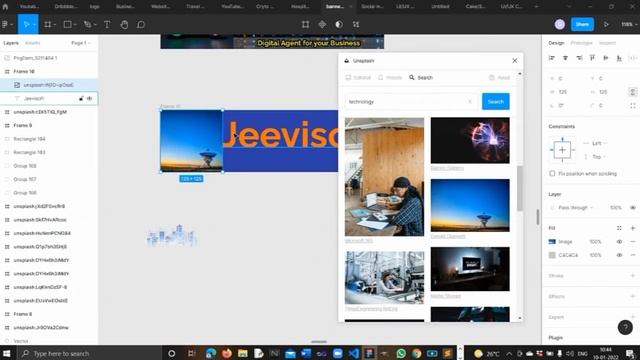The image size is (640, 360).
Task: Align bottom icon in Design panel
Action: click(x=619, y=58)
